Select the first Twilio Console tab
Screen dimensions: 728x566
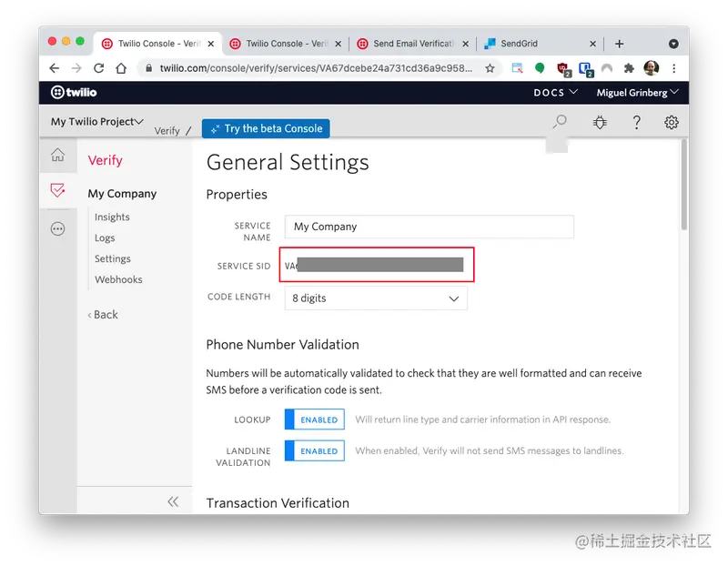(157, 44)
